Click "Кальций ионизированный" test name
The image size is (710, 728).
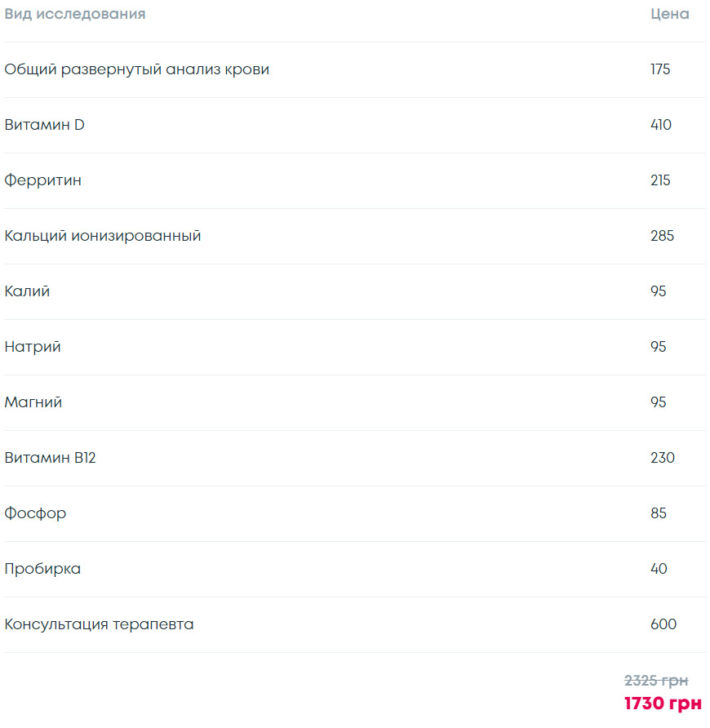pyautogui.click(x=103, y=236)
